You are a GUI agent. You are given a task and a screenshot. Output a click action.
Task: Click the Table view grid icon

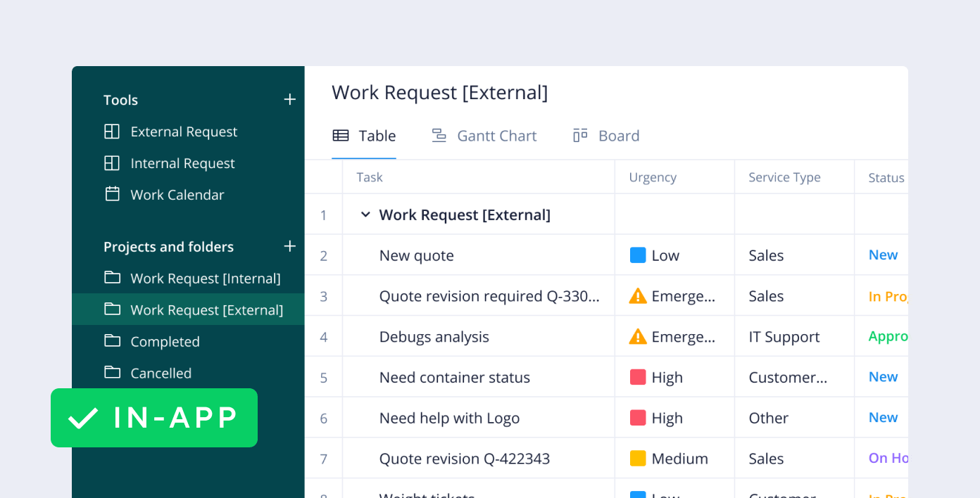coord(341,135)
